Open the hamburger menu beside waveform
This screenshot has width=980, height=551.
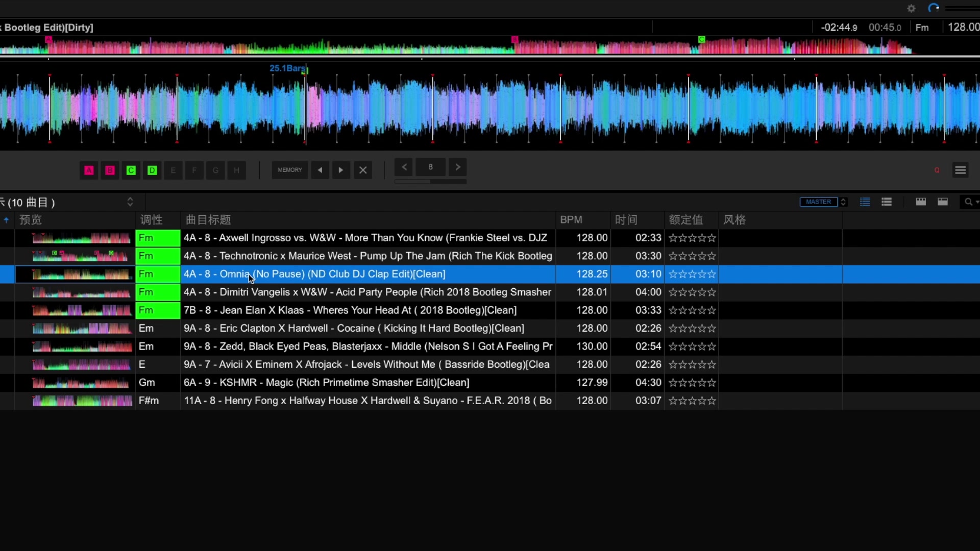(x=960, y=170)
